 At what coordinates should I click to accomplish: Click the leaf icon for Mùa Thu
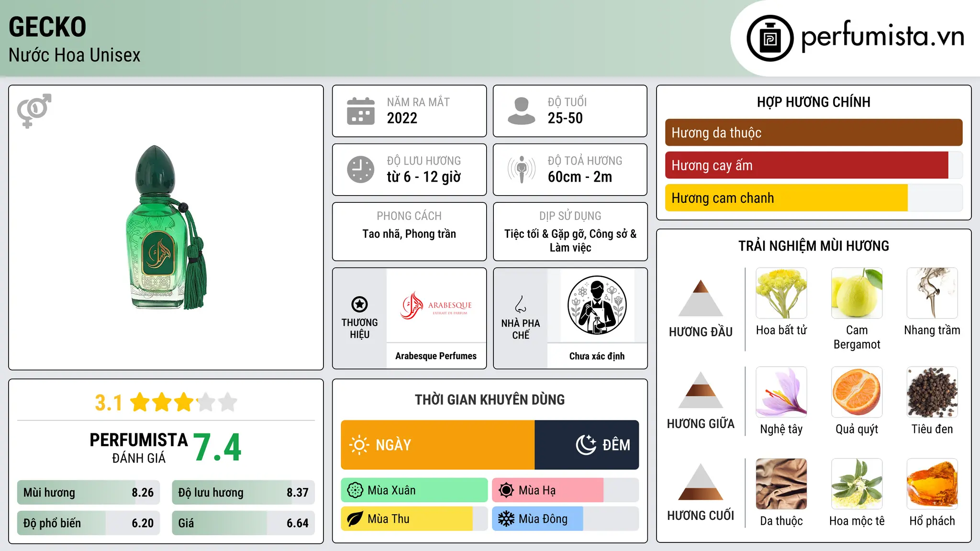(355, 519)
